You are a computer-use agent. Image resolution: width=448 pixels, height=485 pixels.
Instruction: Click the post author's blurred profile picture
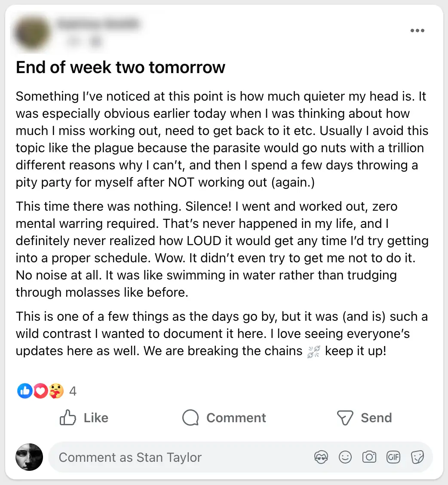(x=31, y=32)
